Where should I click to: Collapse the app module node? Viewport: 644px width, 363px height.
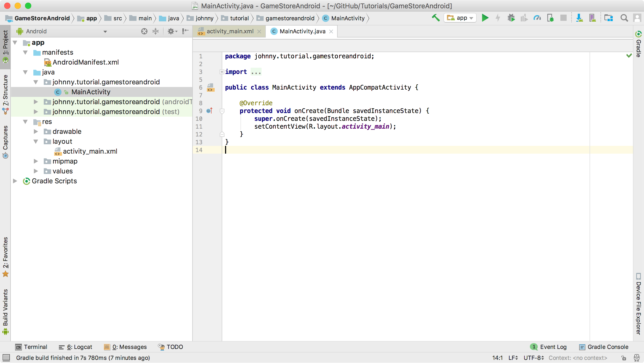[x=15, y=42]
